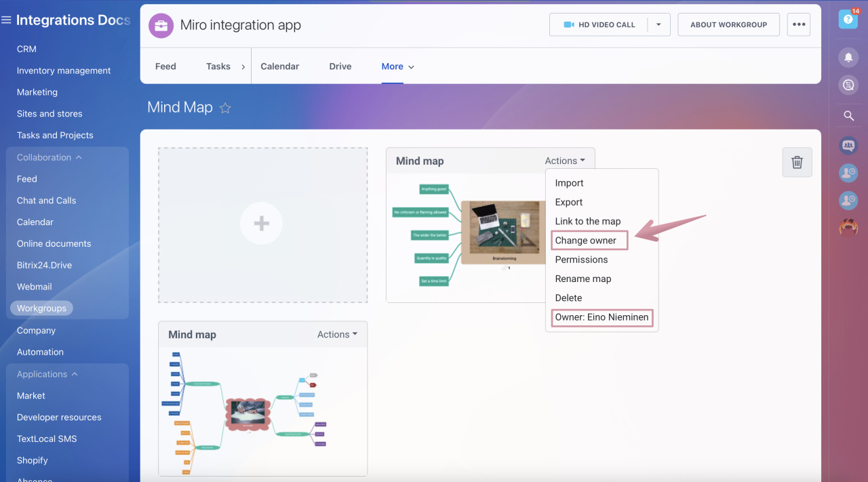
Task: Open Market in the sidebar
Action: click(x=31, y=396)
